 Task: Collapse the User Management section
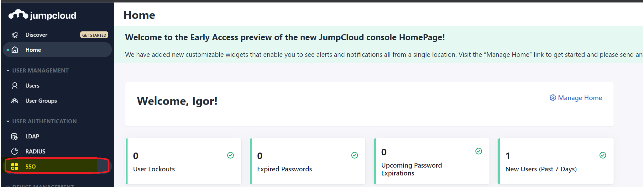point(8,71)
